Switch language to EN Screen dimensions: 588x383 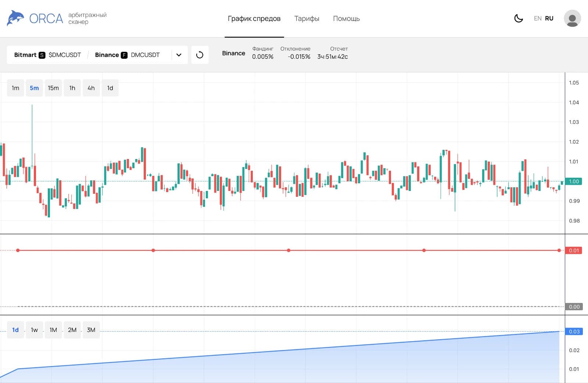(x=537, y=18)
